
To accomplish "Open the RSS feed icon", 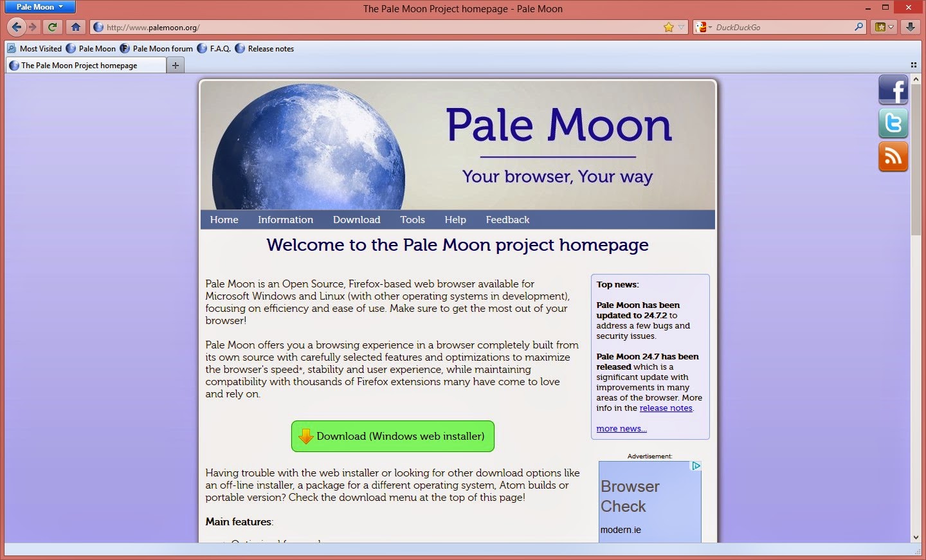I will [893, 156].
